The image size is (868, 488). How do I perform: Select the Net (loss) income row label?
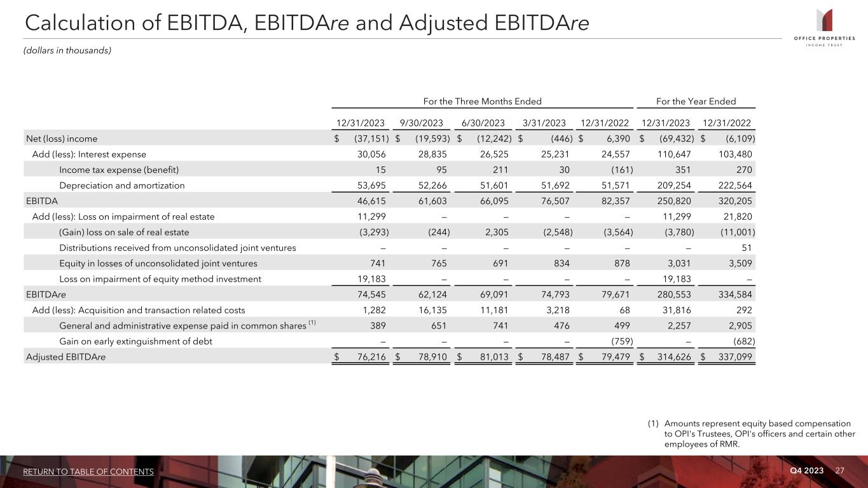(x=62, y=139)
